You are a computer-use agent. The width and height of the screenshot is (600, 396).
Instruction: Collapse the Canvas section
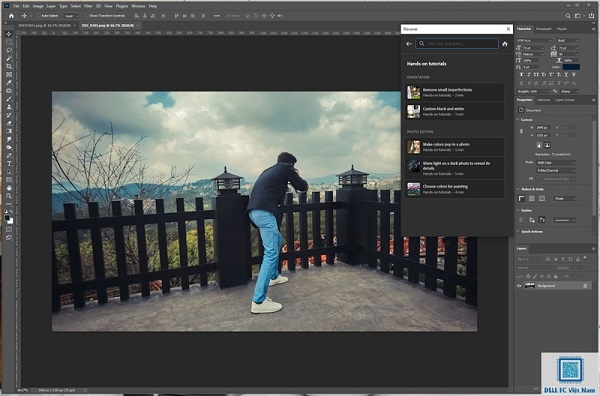518,120
